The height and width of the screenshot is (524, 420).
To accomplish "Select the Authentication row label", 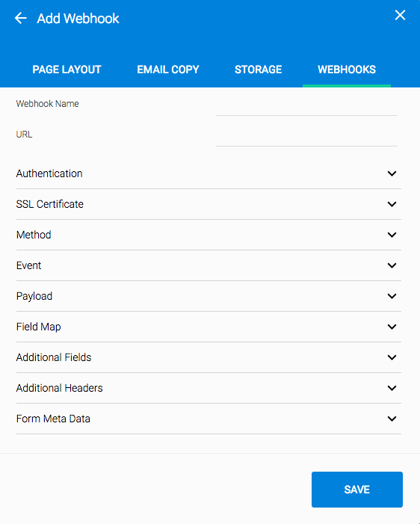I will point(49,173).
